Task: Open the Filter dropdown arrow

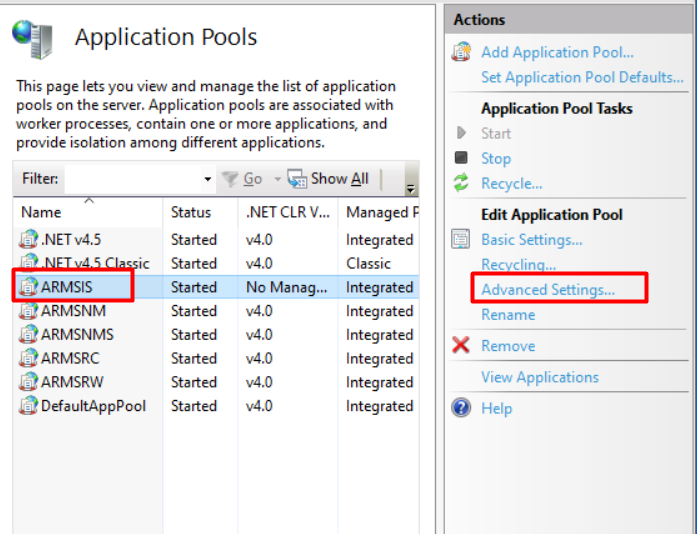Action: (207, 179)
